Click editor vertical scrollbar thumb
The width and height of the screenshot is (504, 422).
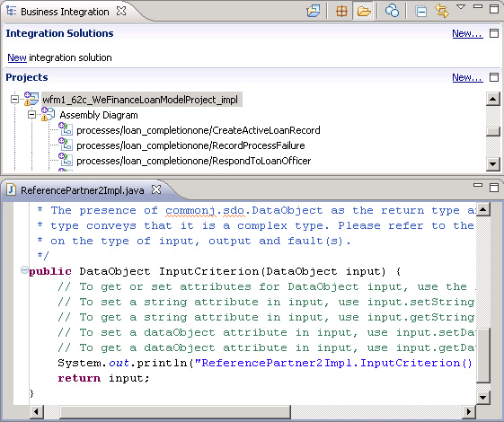[483, 356]
